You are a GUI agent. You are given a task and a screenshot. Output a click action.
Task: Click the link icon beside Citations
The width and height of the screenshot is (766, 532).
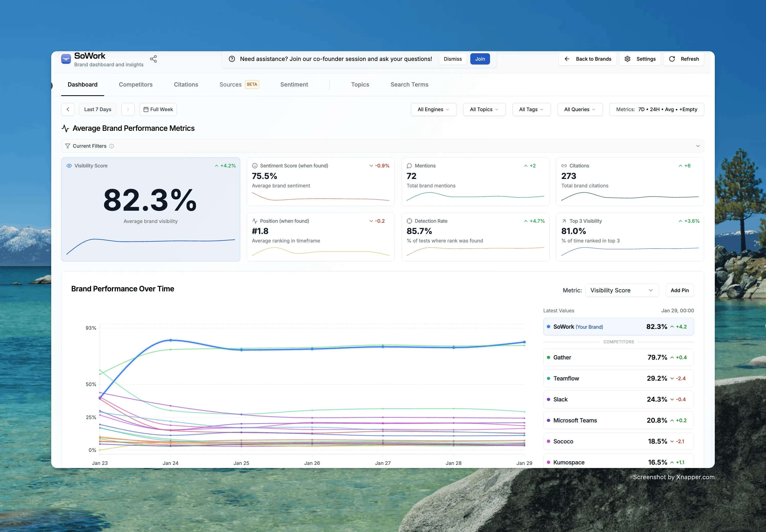(564, 165)
